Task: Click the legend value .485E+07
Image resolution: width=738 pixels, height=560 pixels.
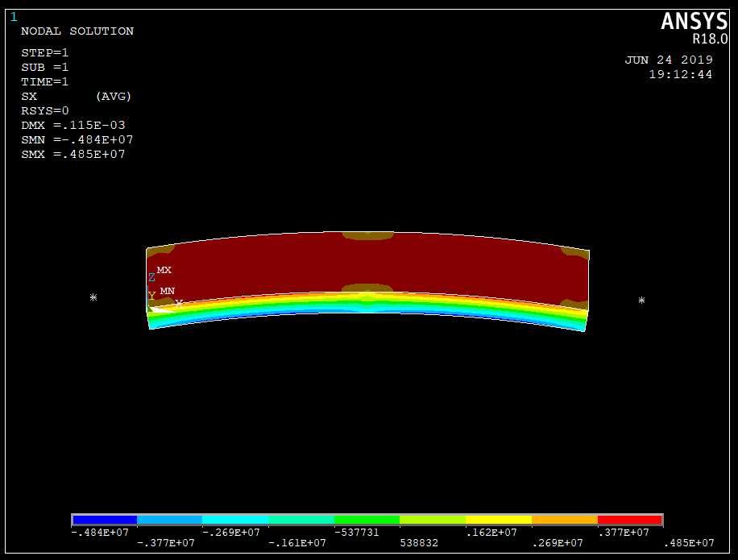Action: [689, 543]
